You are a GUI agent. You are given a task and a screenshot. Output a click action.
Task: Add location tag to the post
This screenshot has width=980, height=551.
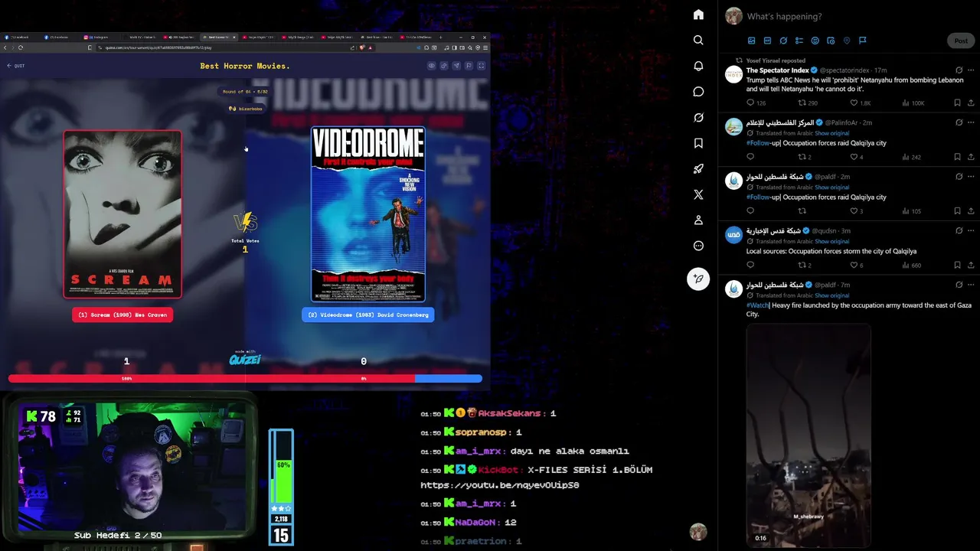(x=847, y=41)
